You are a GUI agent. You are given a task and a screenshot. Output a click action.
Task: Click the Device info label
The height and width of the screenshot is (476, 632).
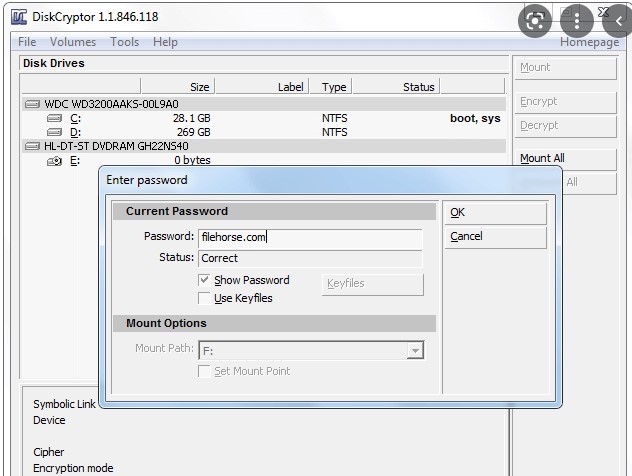pyautogui.click(x=49, y=420)
